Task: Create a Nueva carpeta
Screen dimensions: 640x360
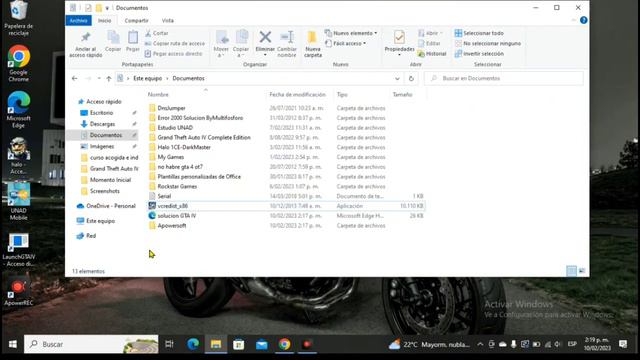Action: coord(313,44)
